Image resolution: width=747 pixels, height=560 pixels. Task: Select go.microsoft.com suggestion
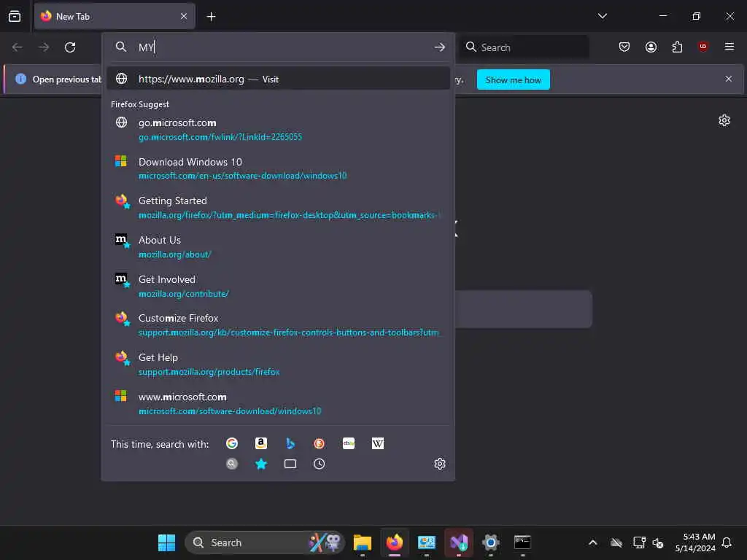tap(278, 130)
